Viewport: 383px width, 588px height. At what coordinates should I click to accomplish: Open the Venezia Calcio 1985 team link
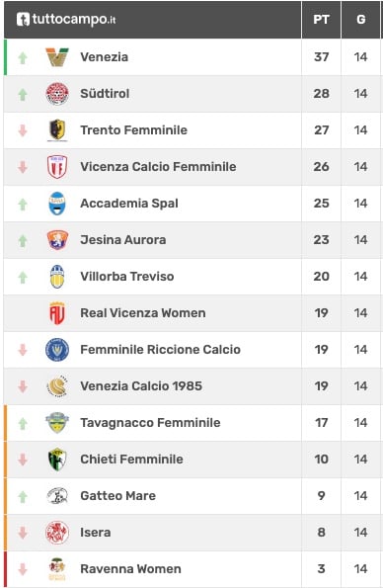pos(141,385)
